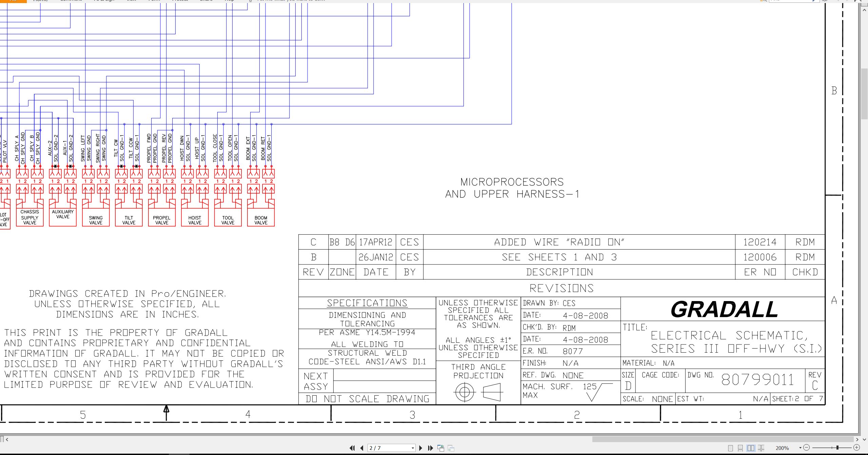The height and width of the screenshot is (455, 868).
Task: Click the previous view icon
Action: tap(441, 448)
